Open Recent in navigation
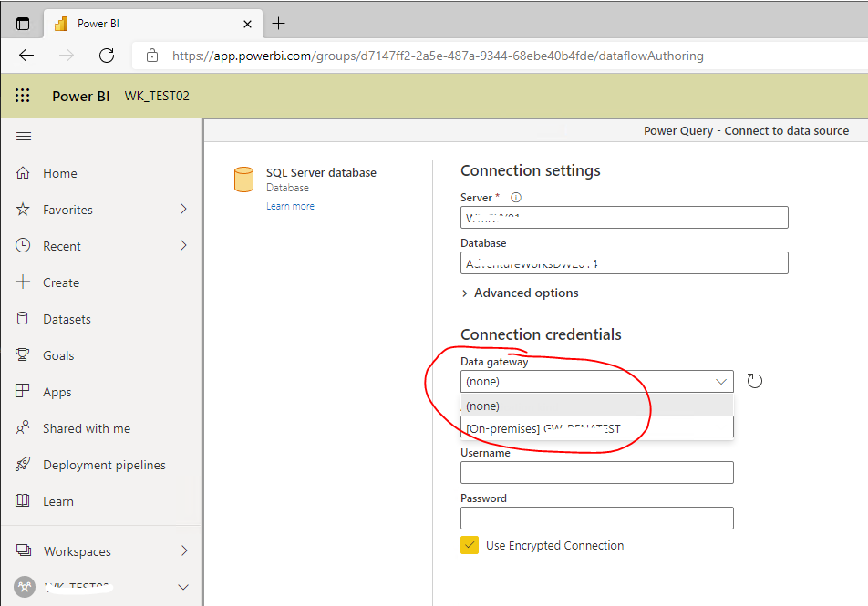868x606 pixels. click(61, 246)
